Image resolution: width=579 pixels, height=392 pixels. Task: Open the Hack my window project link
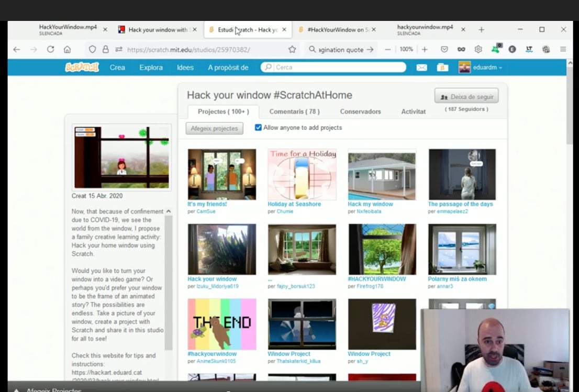[370, 204]
